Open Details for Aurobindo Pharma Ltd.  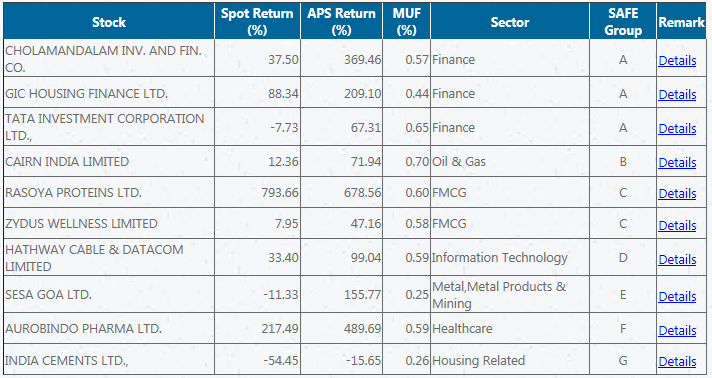[x=677, y=331]
